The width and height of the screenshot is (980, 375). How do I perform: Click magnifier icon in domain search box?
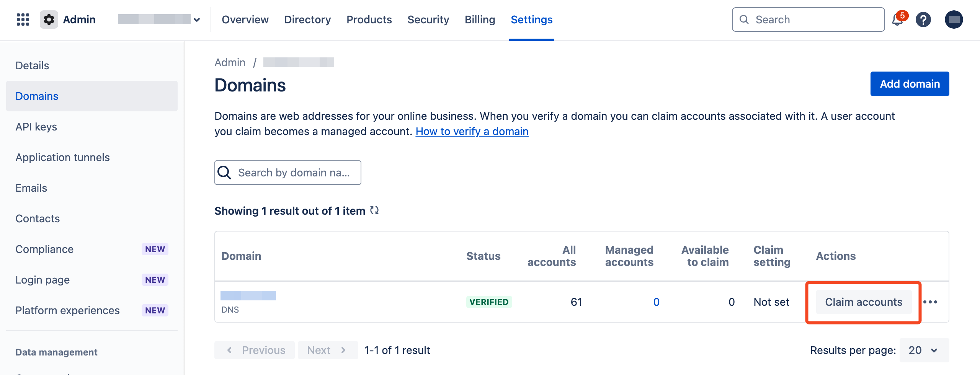pos(224,173)
